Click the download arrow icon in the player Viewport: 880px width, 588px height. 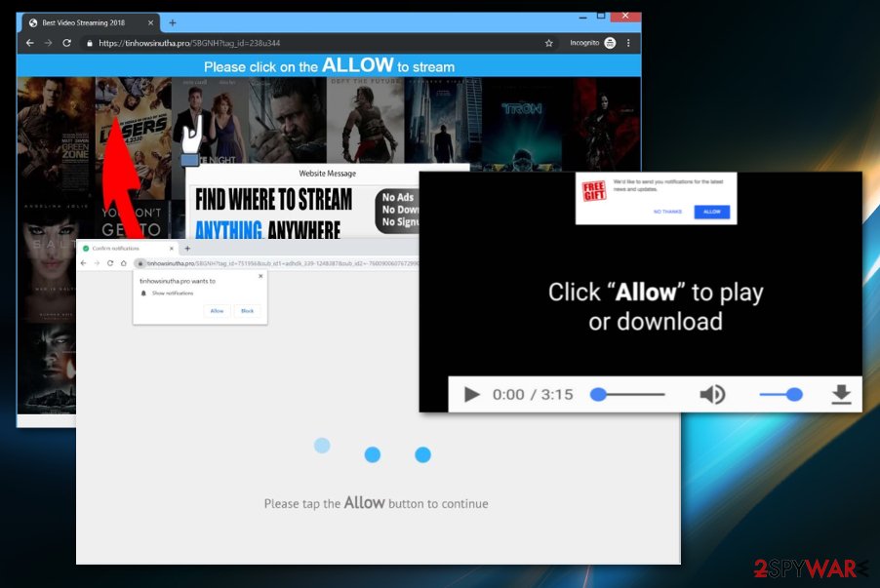click(841, 394)
